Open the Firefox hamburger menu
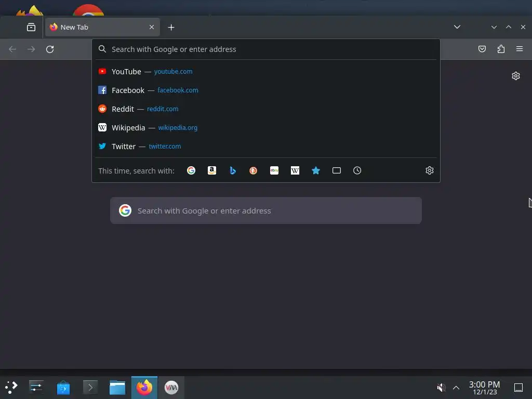This screenshot has height=399, width=532. (x=519, y=49)
